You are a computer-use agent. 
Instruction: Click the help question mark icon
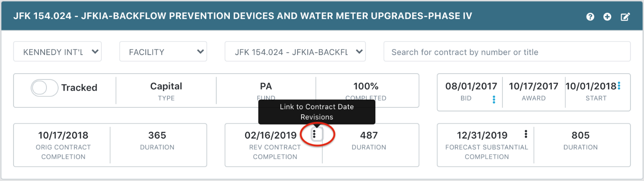tap(590, 17)
